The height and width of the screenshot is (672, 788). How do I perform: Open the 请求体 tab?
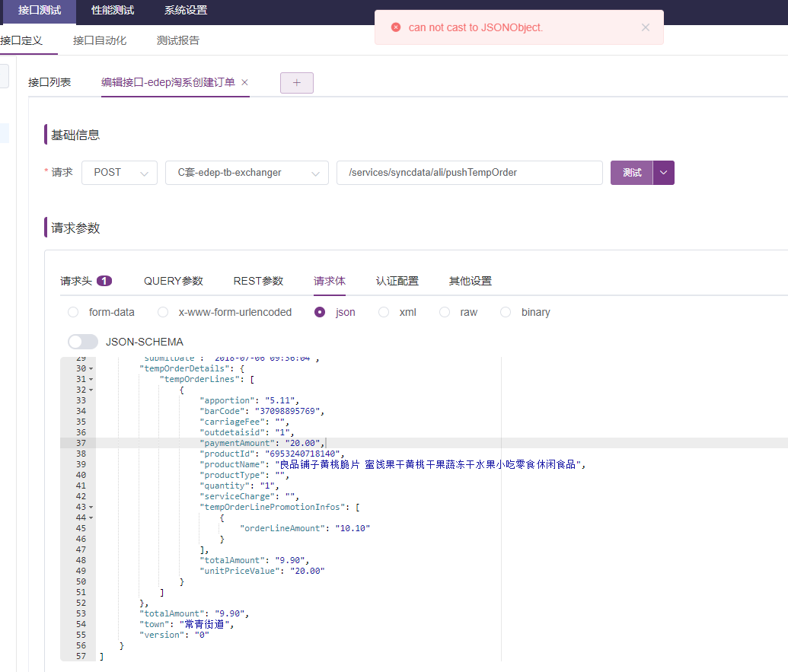coord(329,282)
